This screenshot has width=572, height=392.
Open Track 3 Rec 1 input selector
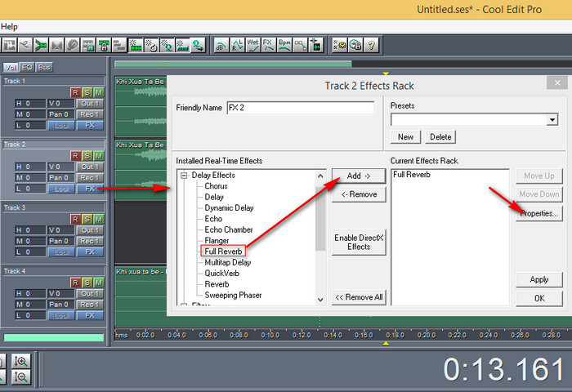90,241
